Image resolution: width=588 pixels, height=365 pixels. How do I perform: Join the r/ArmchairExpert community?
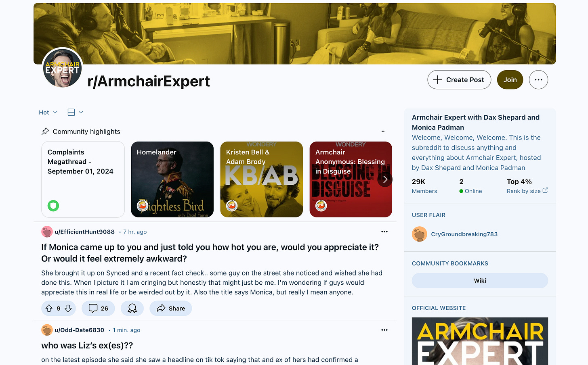point(510,80)
